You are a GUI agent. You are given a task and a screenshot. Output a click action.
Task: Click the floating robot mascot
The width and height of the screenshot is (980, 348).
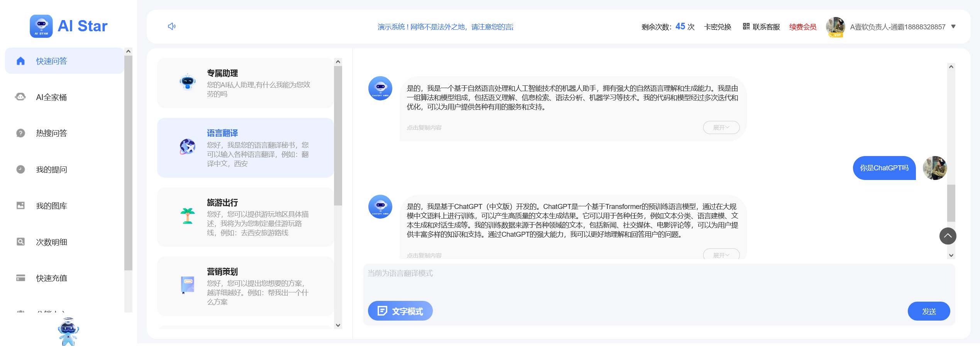coord(68,331)
